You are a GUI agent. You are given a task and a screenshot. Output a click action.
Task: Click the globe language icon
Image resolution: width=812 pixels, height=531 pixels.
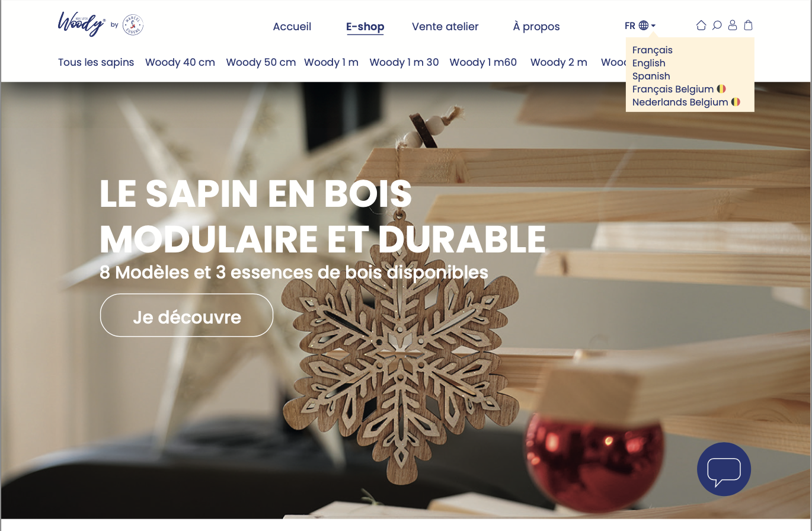pyautogui.click(x=644, y=25)
